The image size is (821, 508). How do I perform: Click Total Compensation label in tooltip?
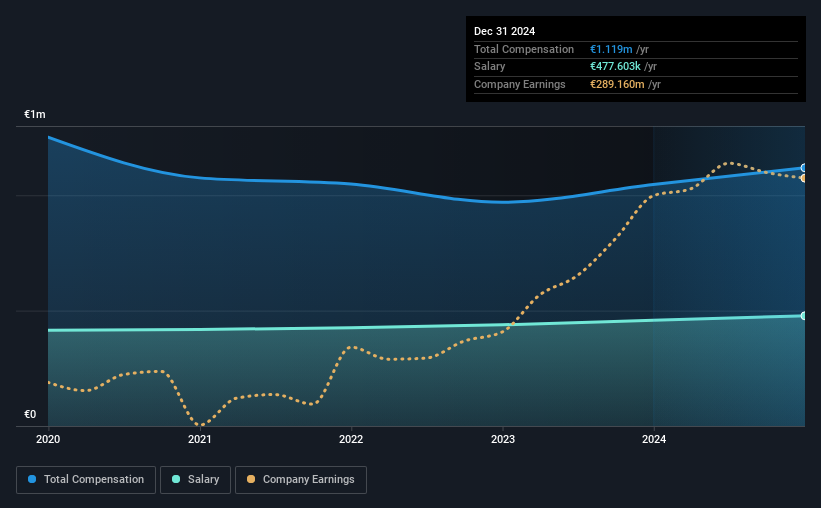[x=524, y=49]
